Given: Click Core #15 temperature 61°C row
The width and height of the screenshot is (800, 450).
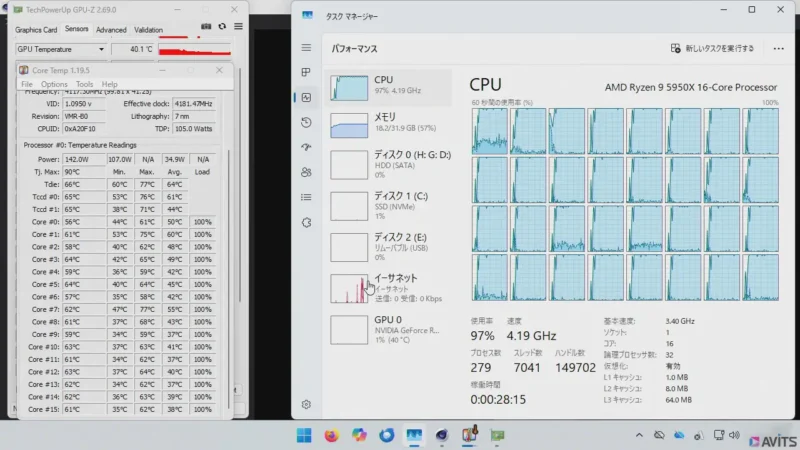Looking at the screenshot, I should pyautogui.click(x=84, y=409).
